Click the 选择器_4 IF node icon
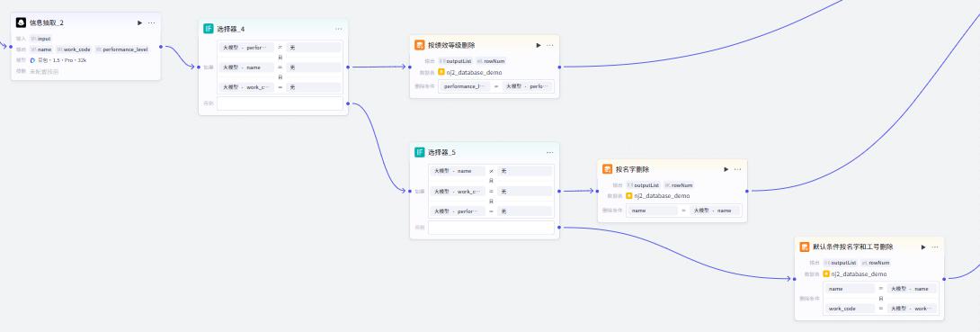 pos(209,29)
